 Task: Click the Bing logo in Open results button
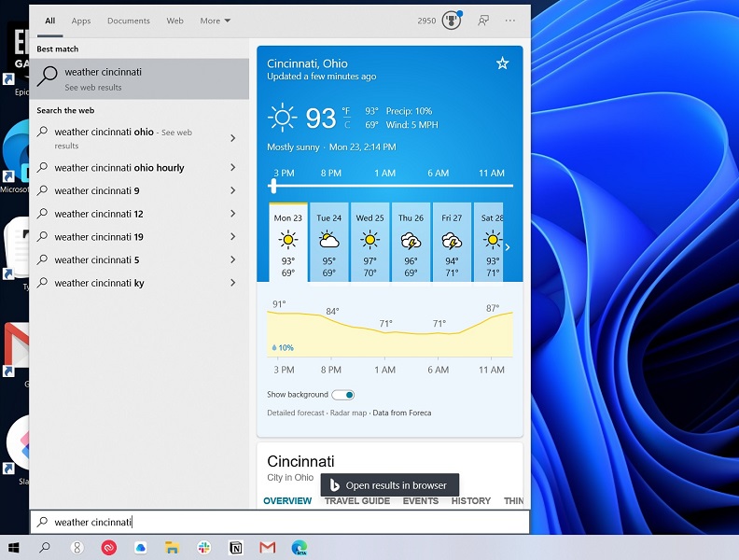point(334,485)
